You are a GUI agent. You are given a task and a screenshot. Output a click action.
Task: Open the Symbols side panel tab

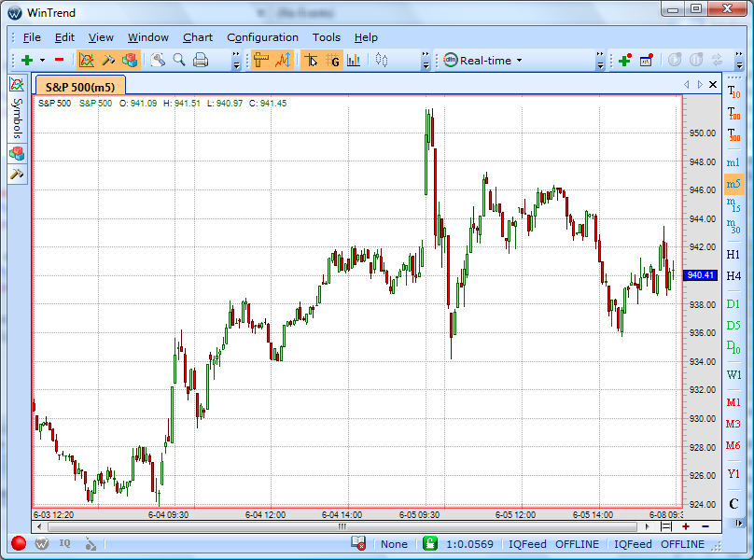pyautogui.click(x=18, y=118)
